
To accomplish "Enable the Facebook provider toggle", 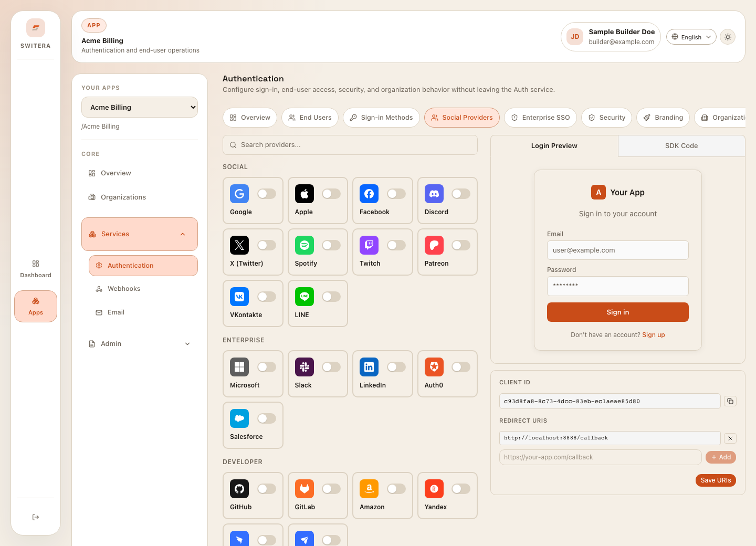I will pyautogui.click(x=396, y=194).
